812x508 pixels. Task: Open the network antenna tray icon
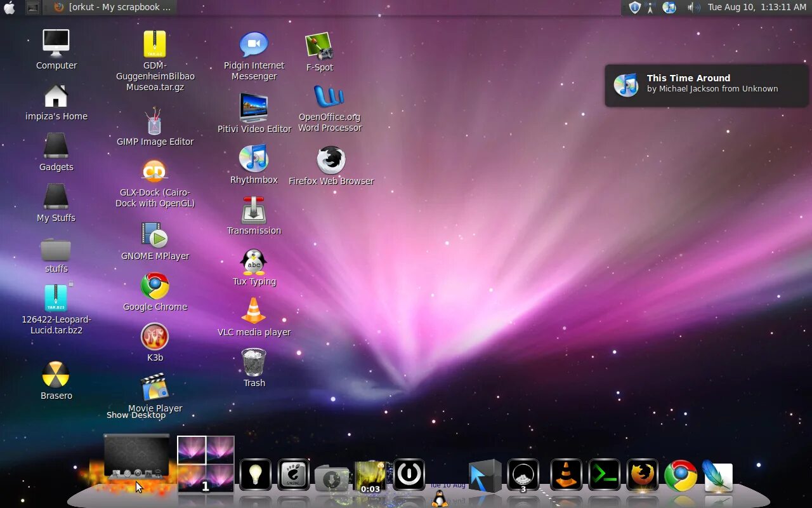(x=650, y=8)
